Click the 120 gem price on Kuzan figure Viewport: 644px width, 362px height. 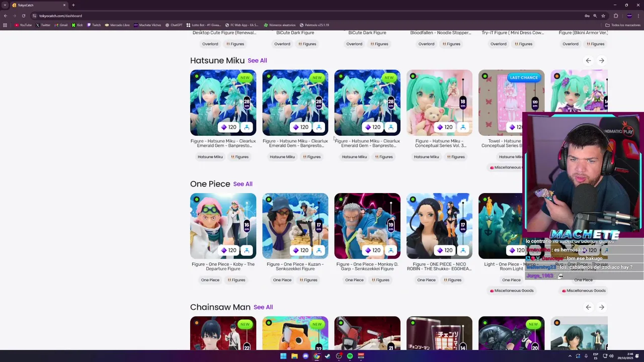tap(300, 250)
